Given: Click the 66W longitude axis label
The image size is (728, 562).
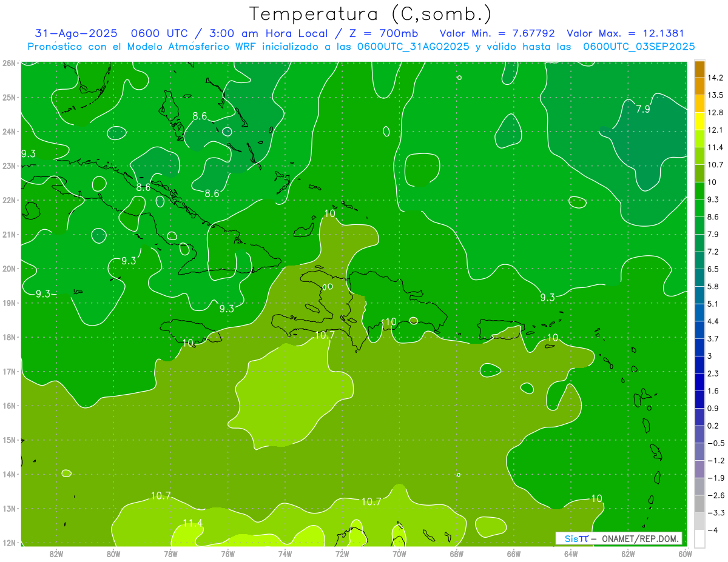Looking at the screenshot, I should pyautogui.click(x=513, y=553).
